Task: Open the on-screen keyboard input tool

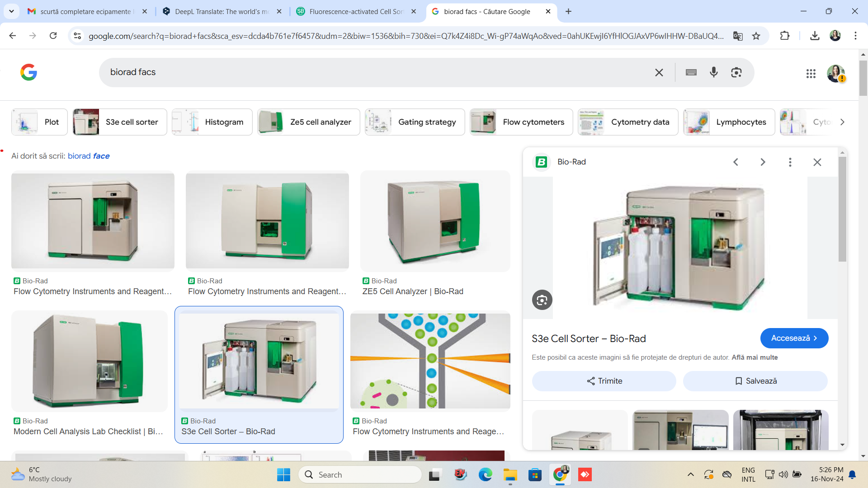Action: (691, 72)
